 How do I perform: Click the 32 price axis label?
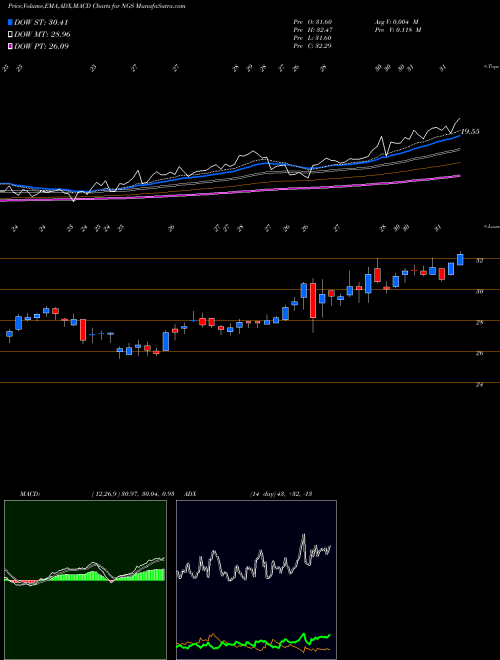(479, 261)
